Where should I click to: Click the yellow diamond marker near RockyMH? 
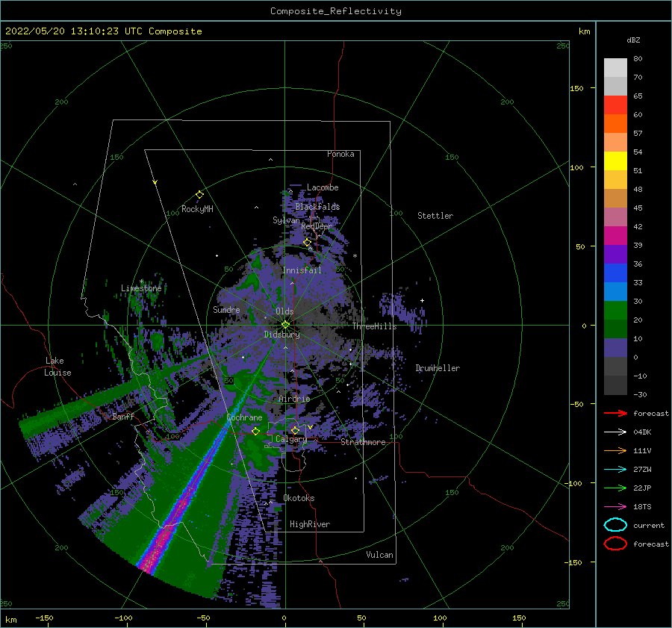tap(199, 195)
